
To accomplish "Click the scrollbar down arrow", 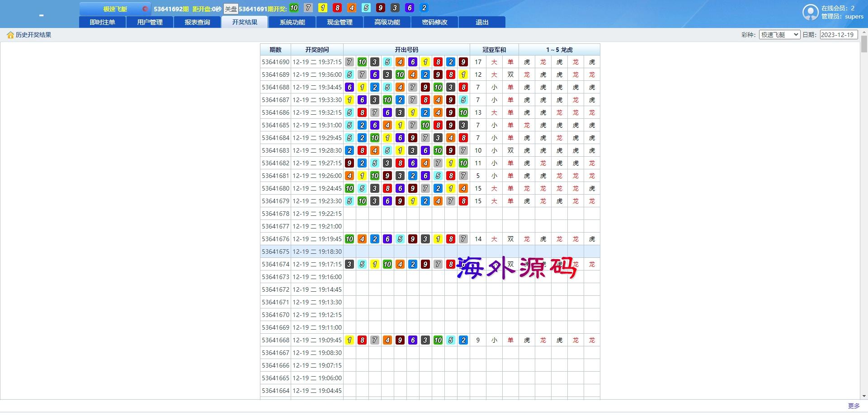I will tap(864, 396).
